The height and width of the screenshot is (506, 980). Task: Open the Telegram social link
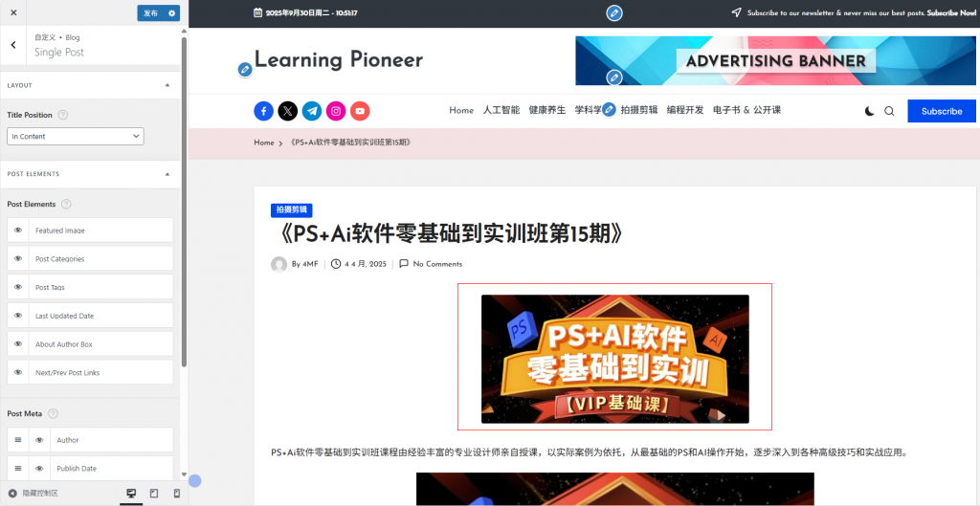pyautogui.click(x=312, y=111)
